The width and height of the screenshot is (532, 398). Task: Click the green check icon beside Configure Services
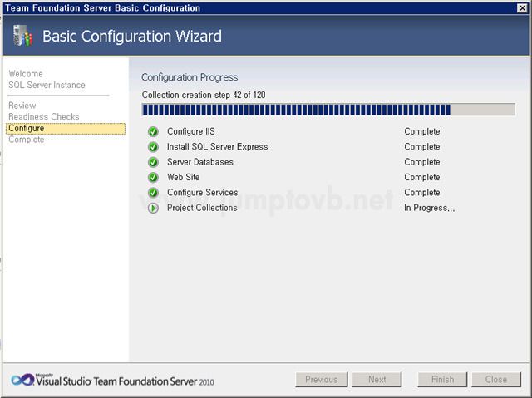pyautogui.click(x=153, y=193)
